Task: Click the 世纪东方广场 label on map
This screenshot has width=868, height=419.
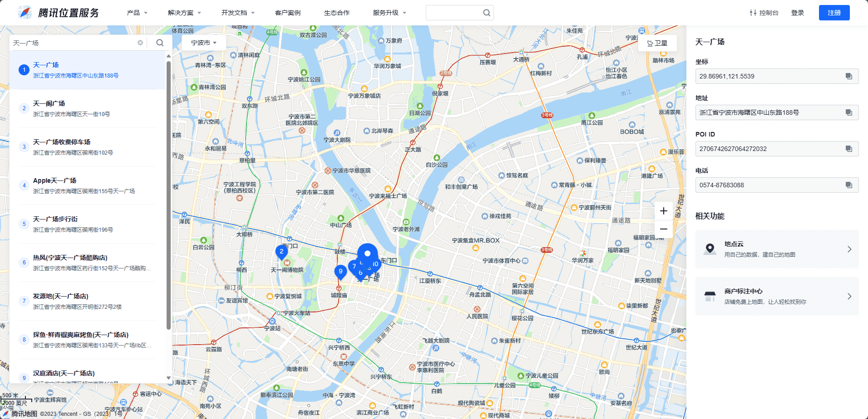Action: [x=597, y=331]
